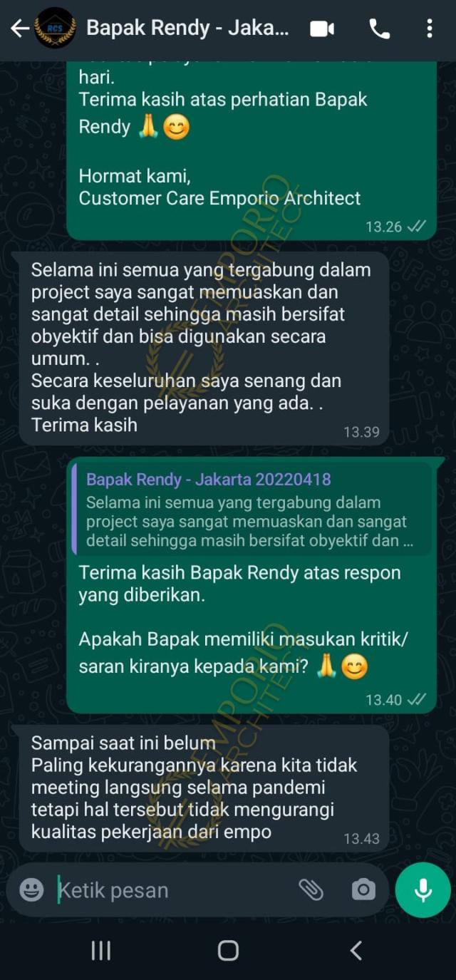Open the RCS contact profile picture
456x980 pixels.
click(55, 29)
